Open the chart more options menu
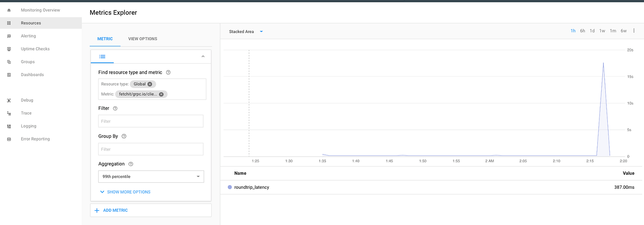 click(x=634, y=31)
